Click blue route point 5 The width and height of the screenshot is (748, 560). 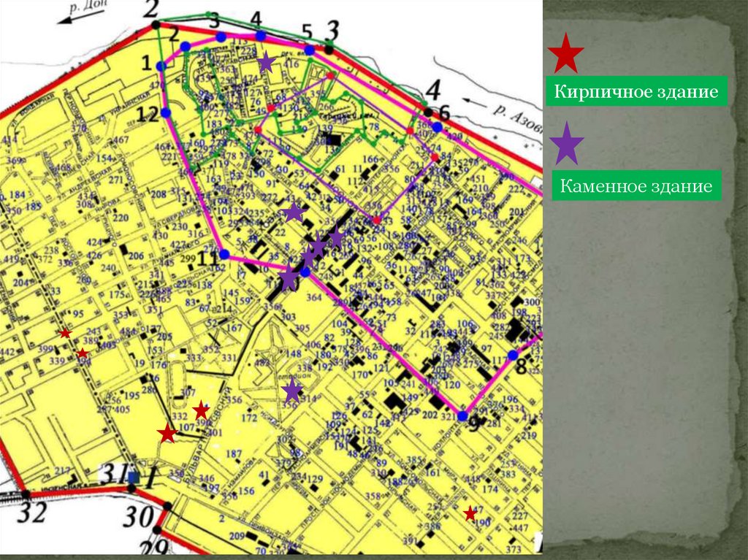click(x=309, y=50)
